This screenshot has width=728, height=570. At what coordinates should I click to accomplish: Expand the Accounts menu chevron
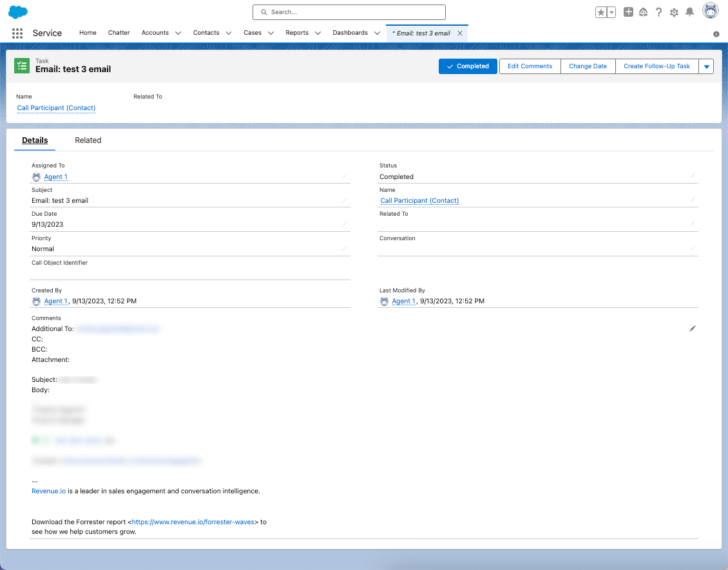(x=178, y=33)
